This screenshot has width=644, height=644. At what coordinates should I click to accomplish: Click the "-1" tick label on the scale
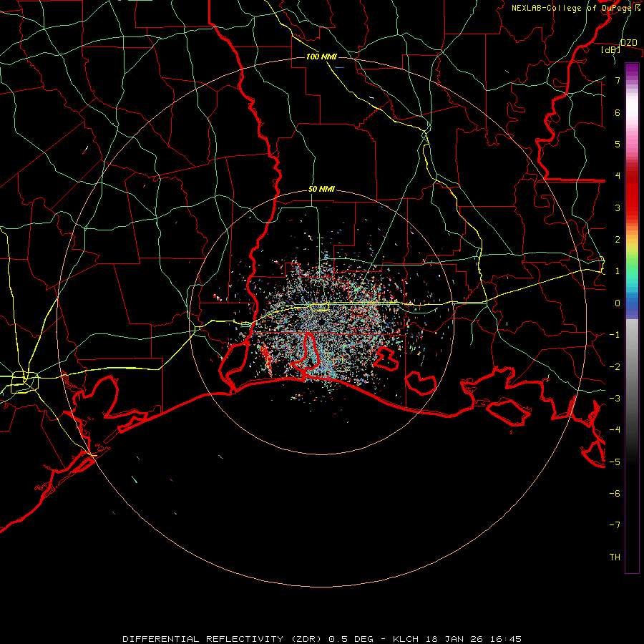point(615,335)
